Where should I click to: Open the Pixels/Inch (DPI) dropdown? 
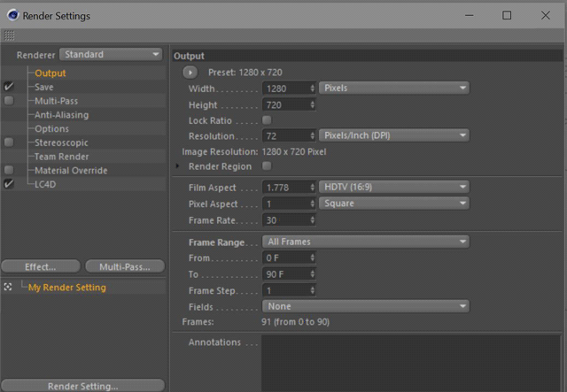point(394,135)
